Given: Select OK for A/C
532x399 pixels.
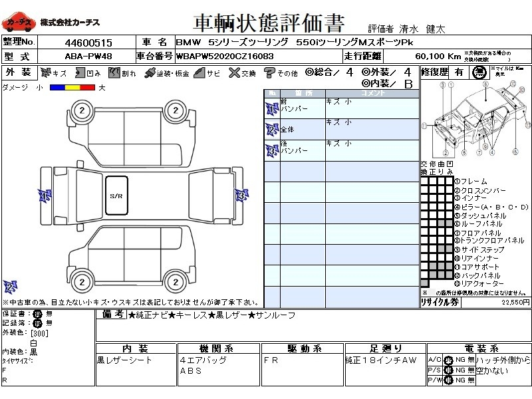Looking at the screenshot, I should 448,360.
